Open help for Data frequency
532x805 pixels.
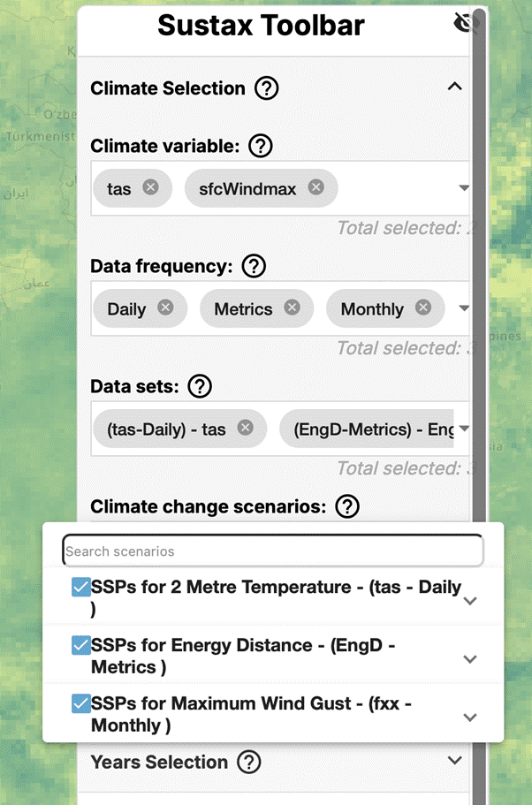point(255,266)
